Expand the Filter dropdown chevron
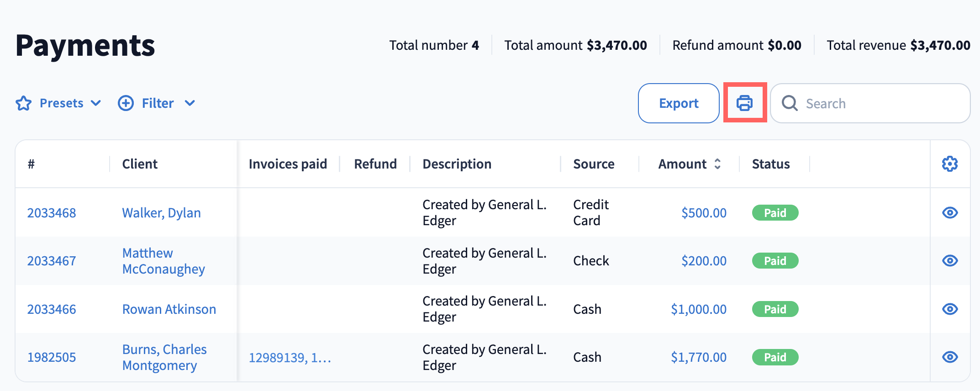Image resolution: width=980 pixels, height=391 pixels. (x=190, y=103)
